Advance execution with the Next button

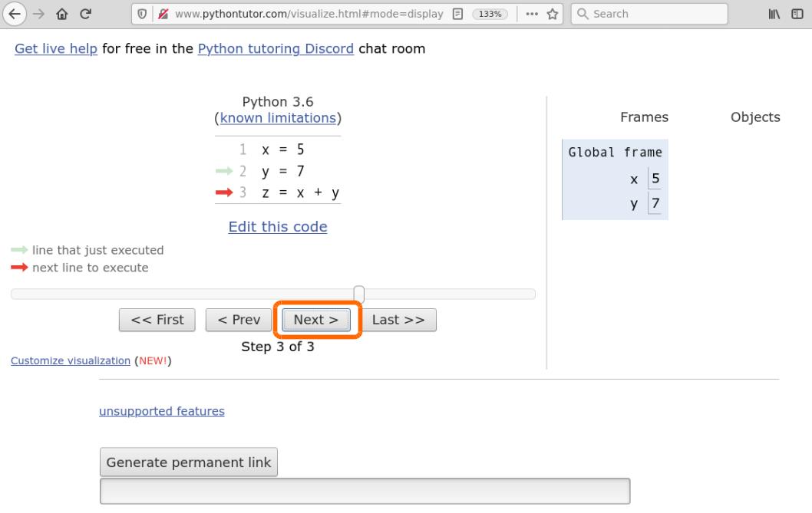click(315, 320)
